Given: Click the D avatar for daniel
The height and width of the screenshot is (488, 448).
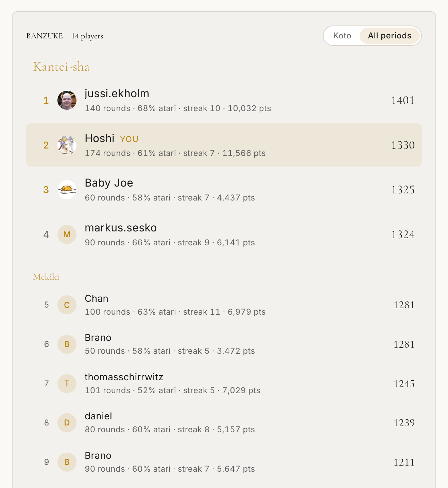Looking at the screenshot, I should tap(67, 423).
